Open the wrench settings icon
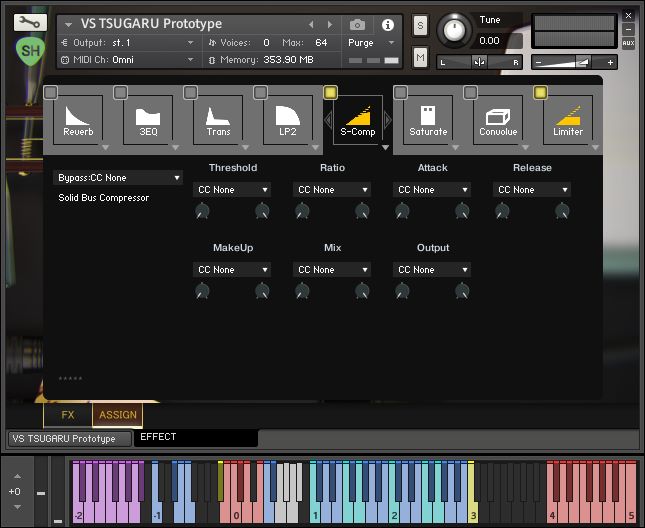645x528 pixels. click(x=31, y=21)
